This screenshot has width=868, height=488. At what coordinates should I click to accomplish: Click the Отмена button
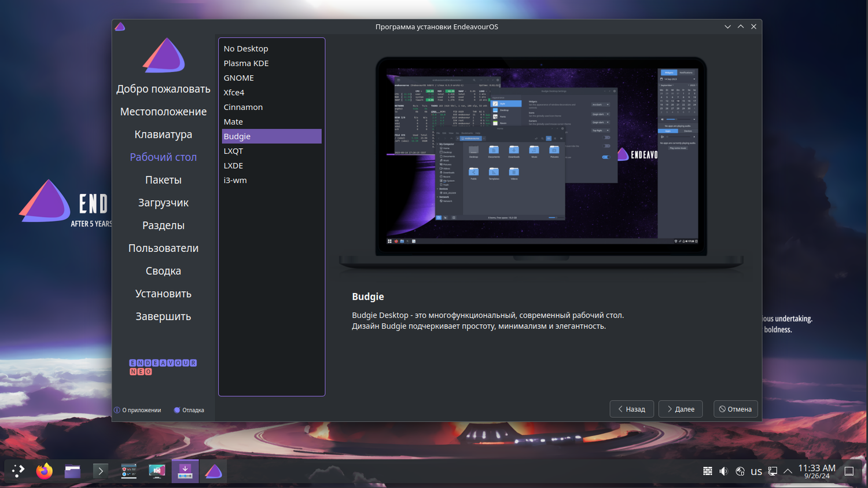[x=735, y=409]
